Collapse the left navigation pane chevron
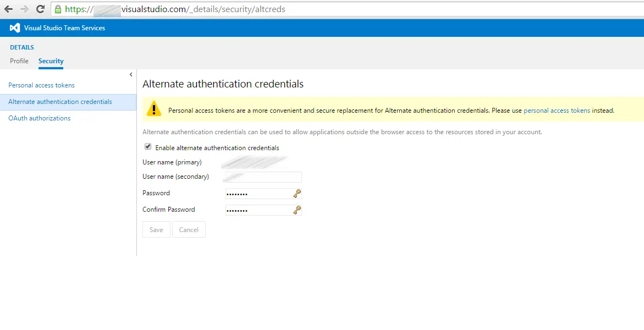The width and height of the screenshot is (644, 330). (x=131, y=74)
